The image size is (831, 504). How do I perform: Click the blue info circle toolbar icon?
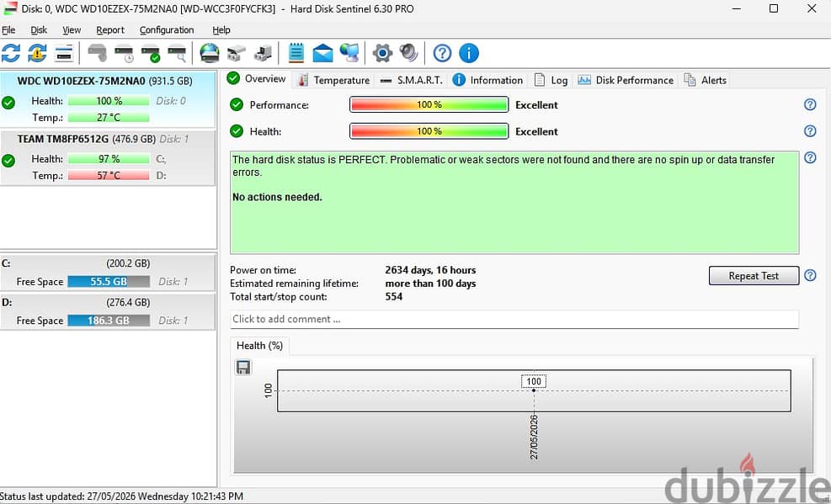click(468, 53)
